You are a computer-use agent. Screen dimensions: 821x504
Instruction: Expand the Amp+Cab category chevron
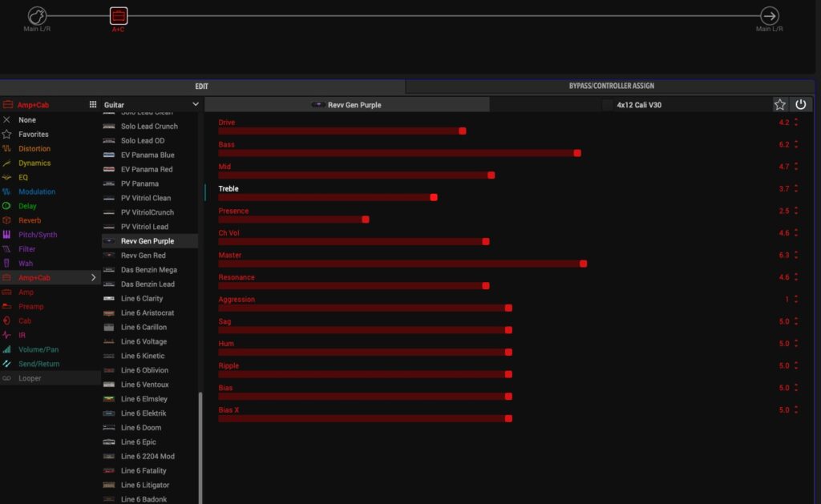(x=93, y=278)
